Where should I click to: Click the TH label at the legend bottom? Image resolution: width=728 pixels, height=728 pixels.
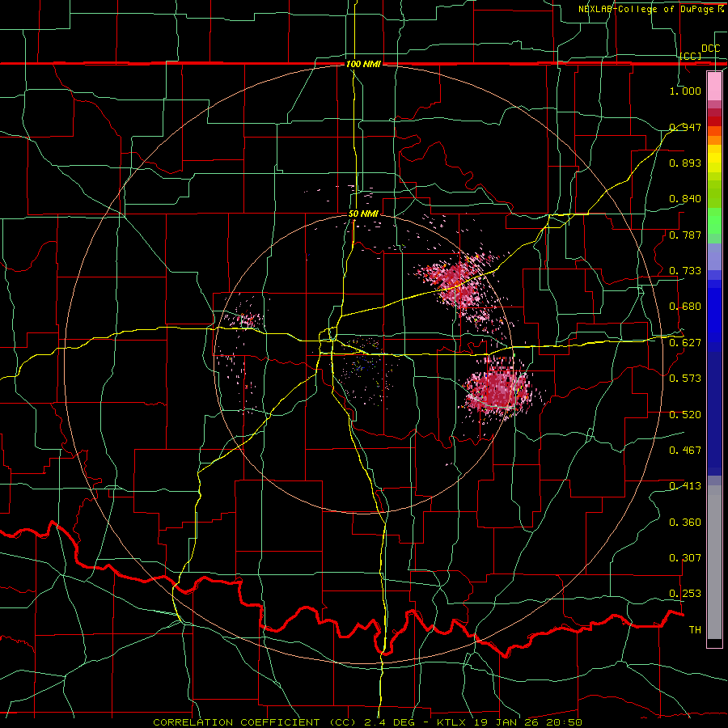coord(695,630)
